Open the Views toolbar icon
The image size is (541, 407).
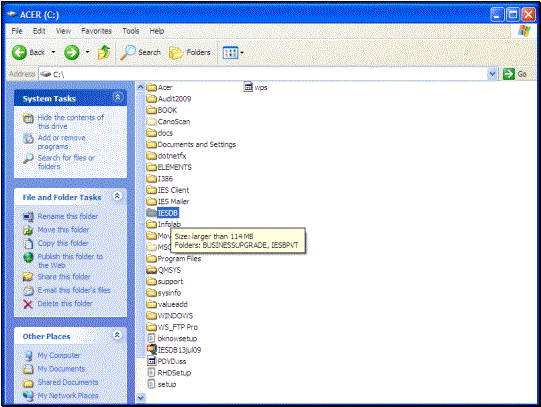pyautogui.click(x=230, y=53)
